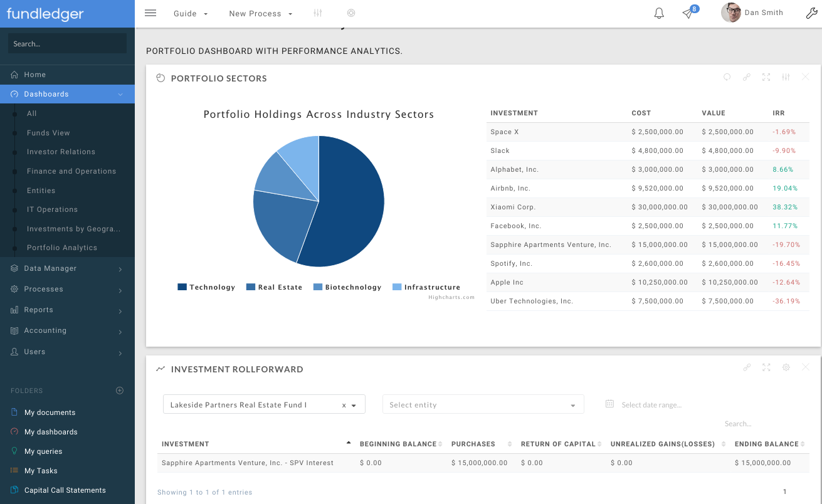Open the Lakeside Partners fund dropdown
The image size is (822, 504).
point(264,404)
